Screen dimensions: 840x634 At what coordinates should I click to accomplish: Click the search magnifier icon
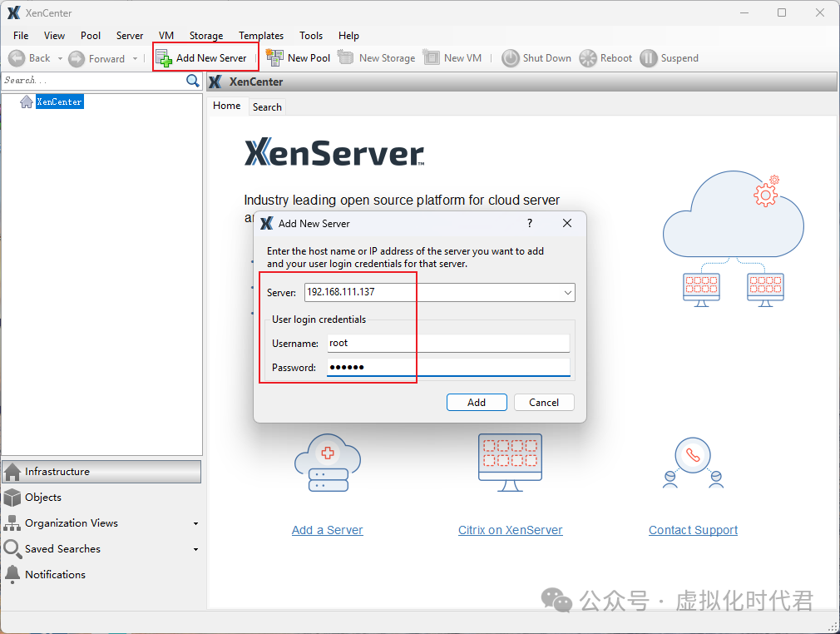193,81
